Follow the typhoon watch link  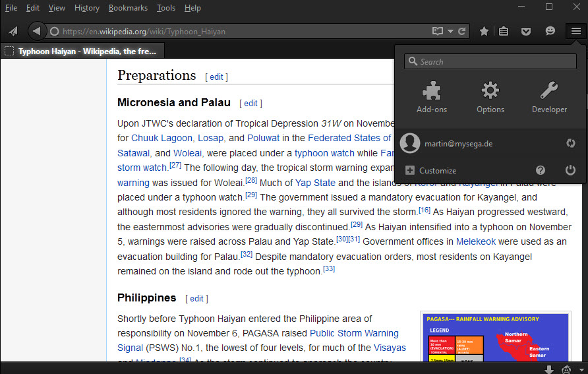click(324, 153)
